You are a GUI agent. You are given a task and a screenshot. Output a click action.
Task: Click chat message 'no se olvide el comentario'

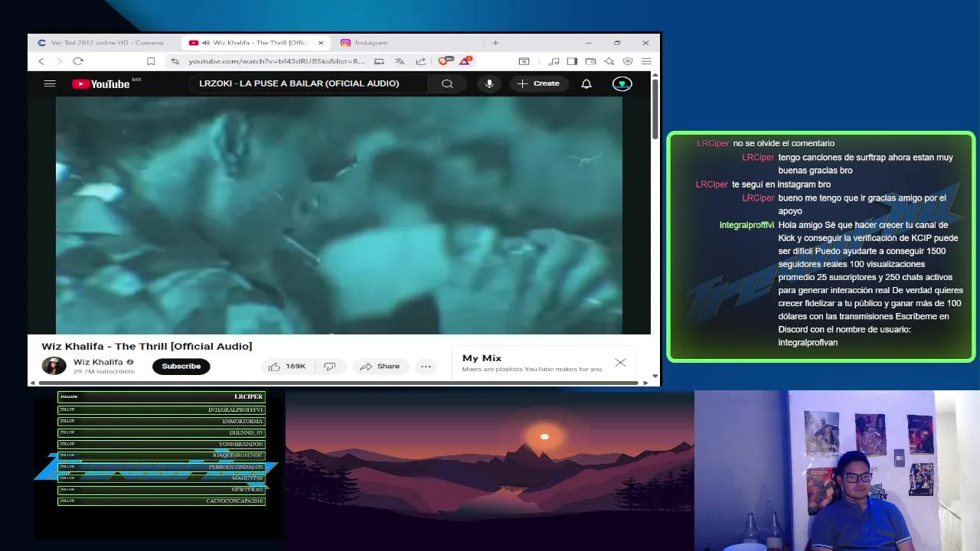784,143
